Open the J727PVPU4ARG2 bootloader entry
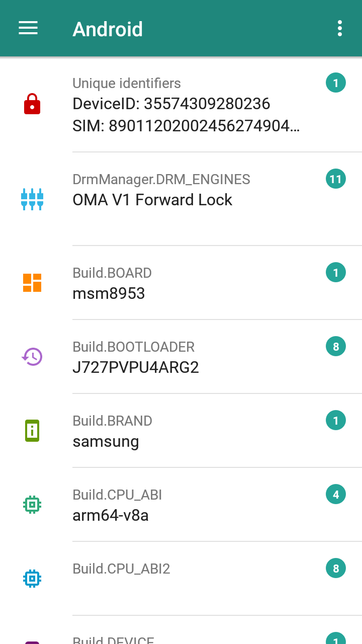The image size is (362, 644). [x=181, y=357]
